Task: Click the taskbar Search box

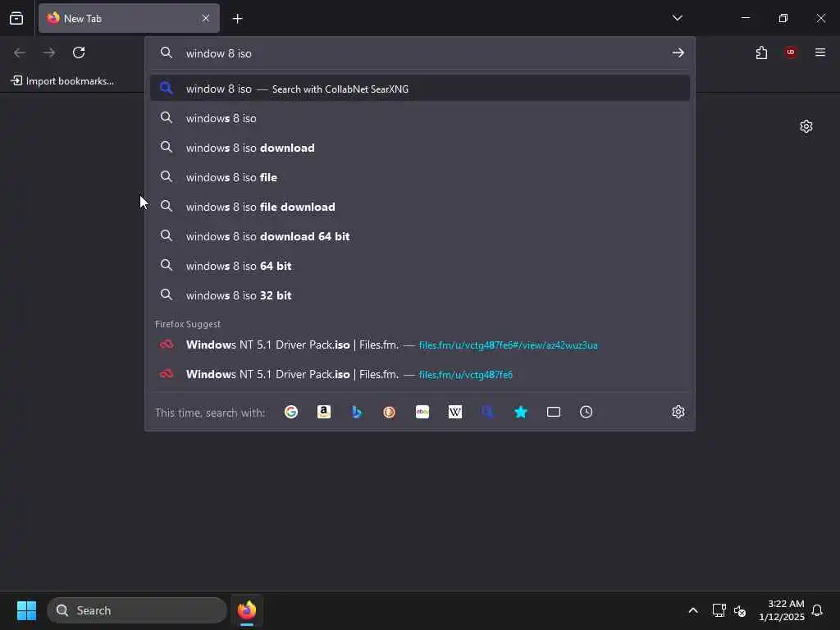Action: pos(137,610)
